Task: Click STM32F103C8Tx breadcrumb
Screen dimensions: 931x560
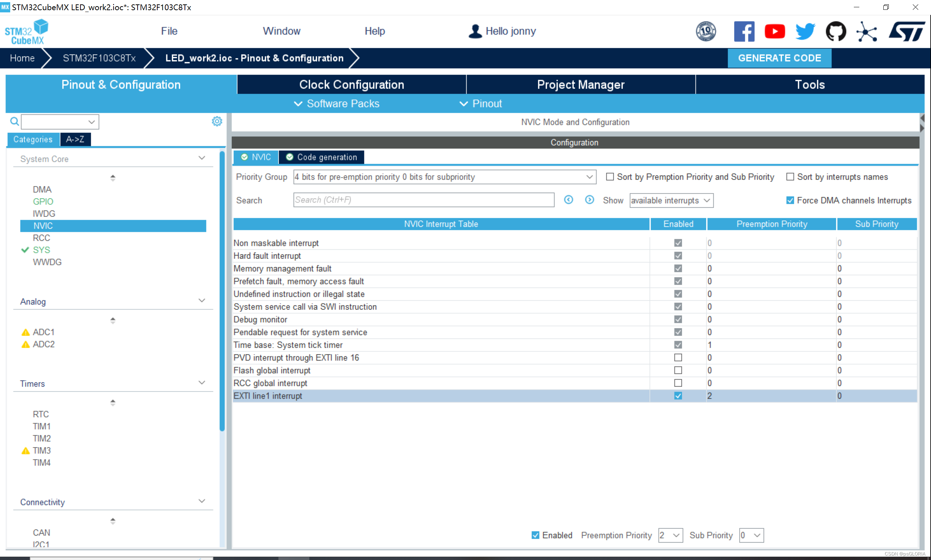Action: pyautogui.click(x=99, y=58)
